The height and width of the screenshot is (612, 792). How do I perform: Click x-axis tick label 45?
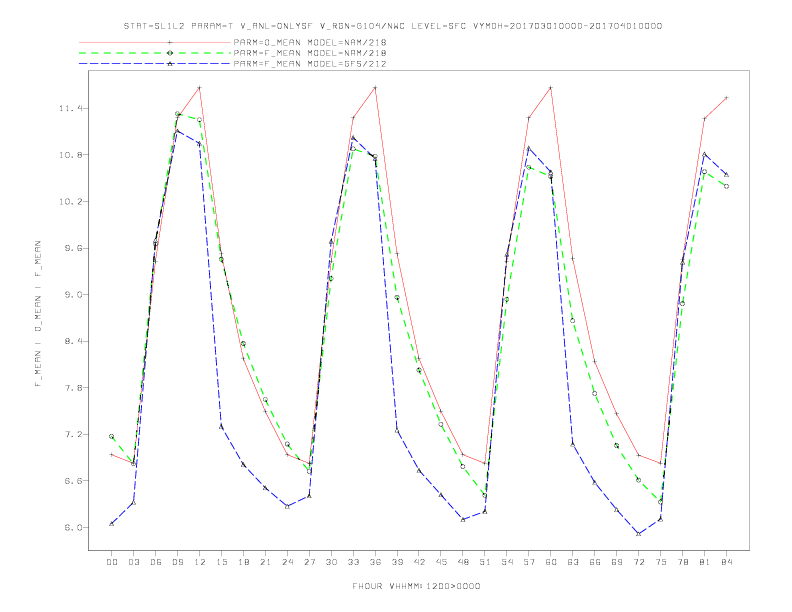click(x=441, y=562)
